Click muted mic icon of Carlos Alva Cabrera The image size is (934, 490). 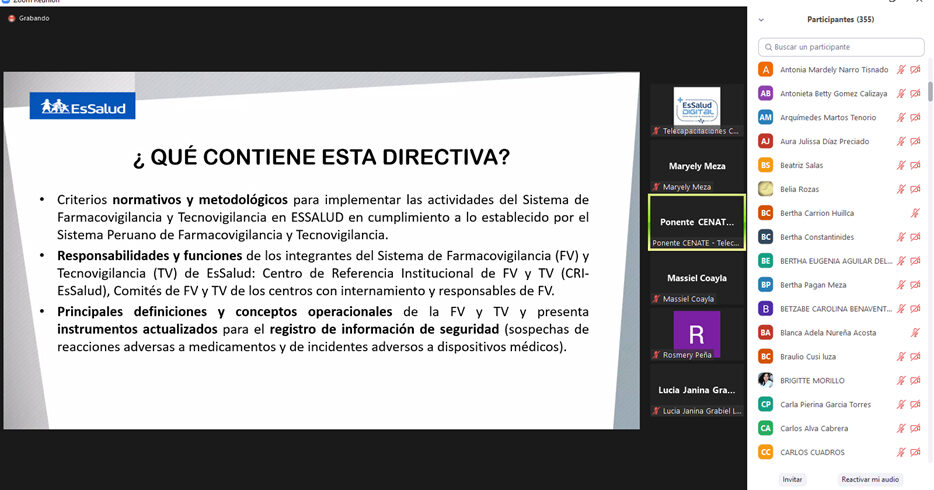pos(901,428)
